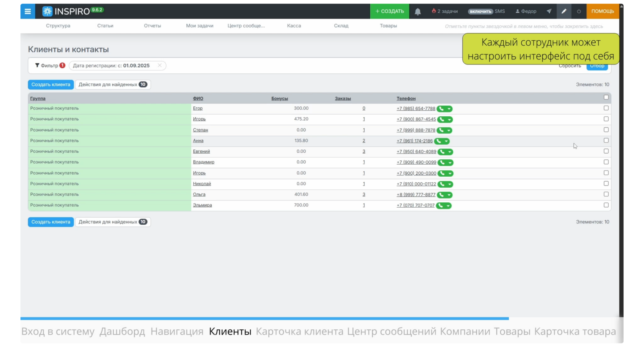Image resolution: width=644 pixels, height=347 pixels.
Task: Click the paper plane send icon
Action: point(549,12)
